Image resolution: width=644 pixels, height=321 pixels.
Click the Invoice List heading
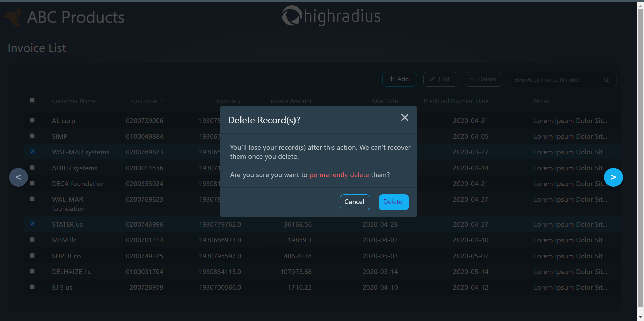pos(37,48)
